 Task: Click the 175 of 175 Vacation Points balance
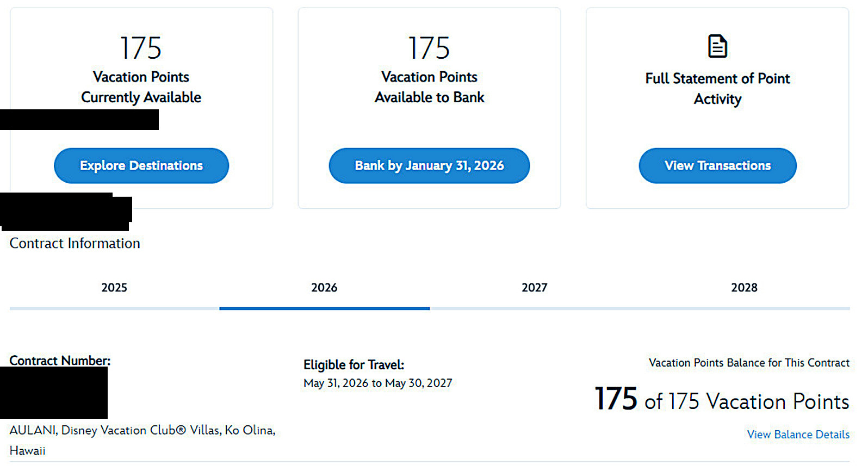pos(722,400)
